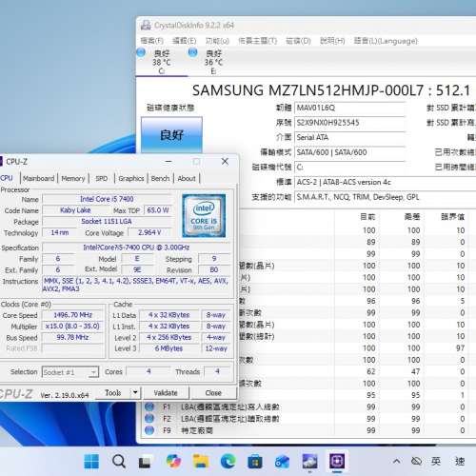Image resolution: width=476 pixels, height=476 pixels.
Task: Open File Explorer from the taskbar
Action: [x=201, y=461]
